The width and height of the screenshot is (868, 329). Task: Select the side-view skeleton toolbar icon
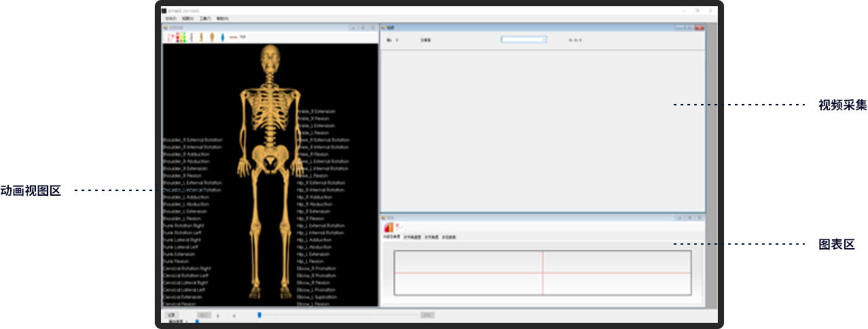(202, 37)
